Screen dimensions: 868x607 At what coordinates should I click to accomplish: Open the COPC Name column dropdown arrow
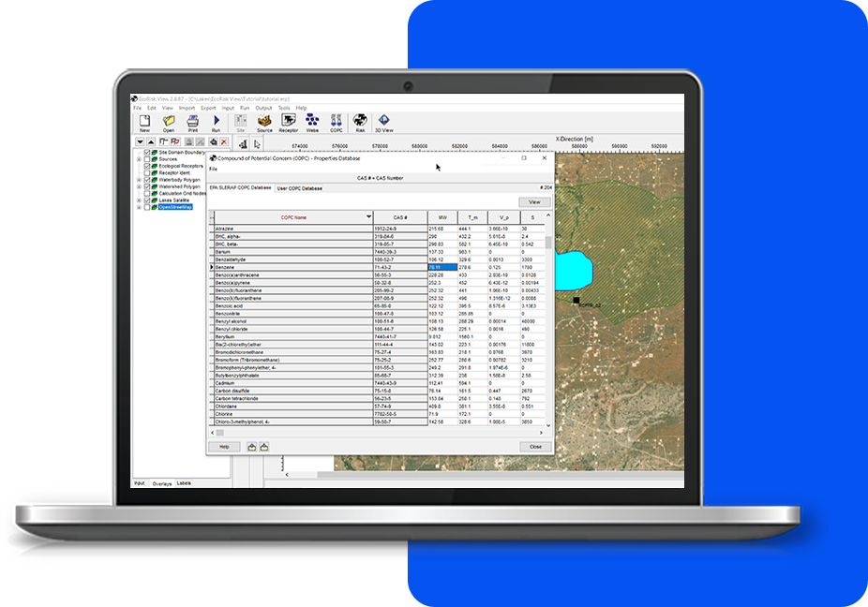368,216
